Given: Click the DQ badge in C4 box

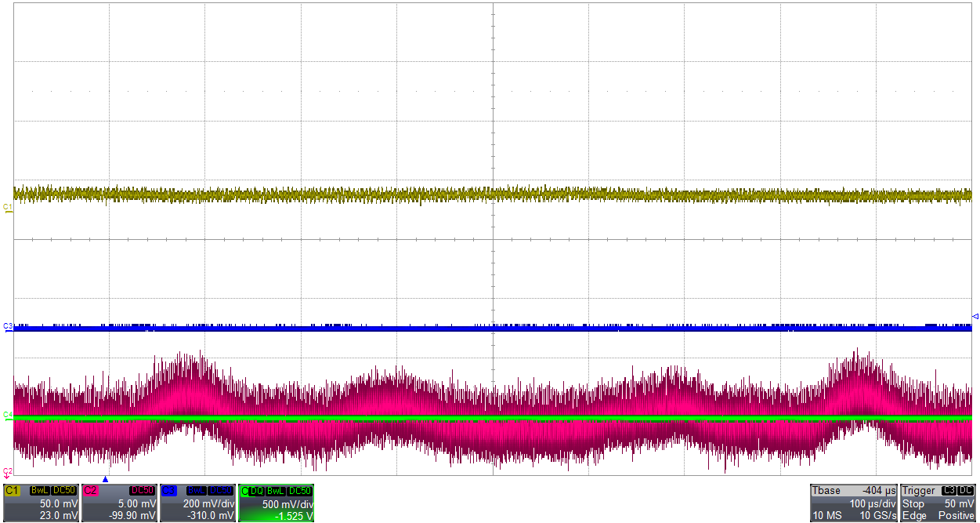Looking at the screenshot, I should [257, 490].
